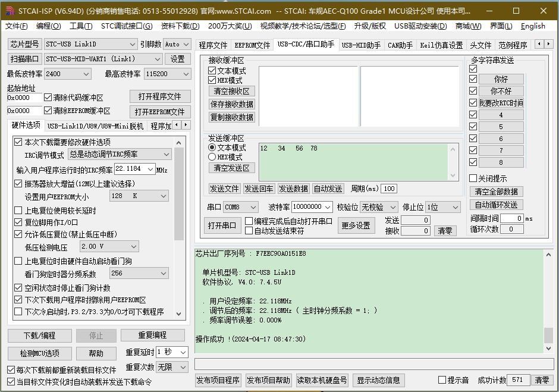This screenshot has height=392, width=559.
Task: Toggle 本次下载需要修改硬件选项 checkbox
Action: (x=18, y=142)
